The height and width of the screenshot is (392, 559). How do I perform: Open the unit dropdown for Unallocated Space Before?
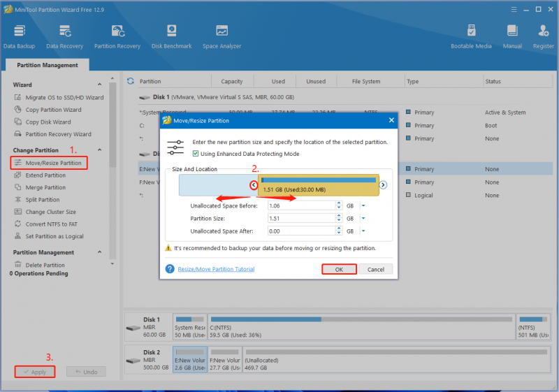(x=363, y=205)
